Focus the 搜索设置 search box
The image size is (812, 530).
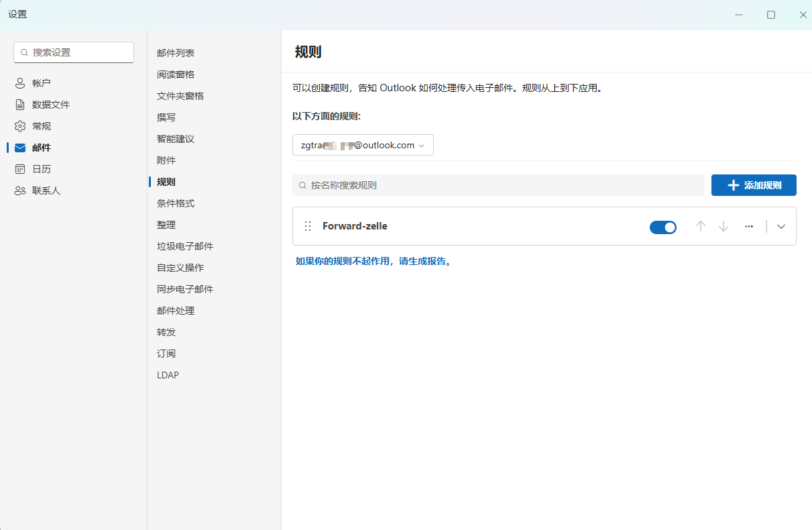point(74,52)
